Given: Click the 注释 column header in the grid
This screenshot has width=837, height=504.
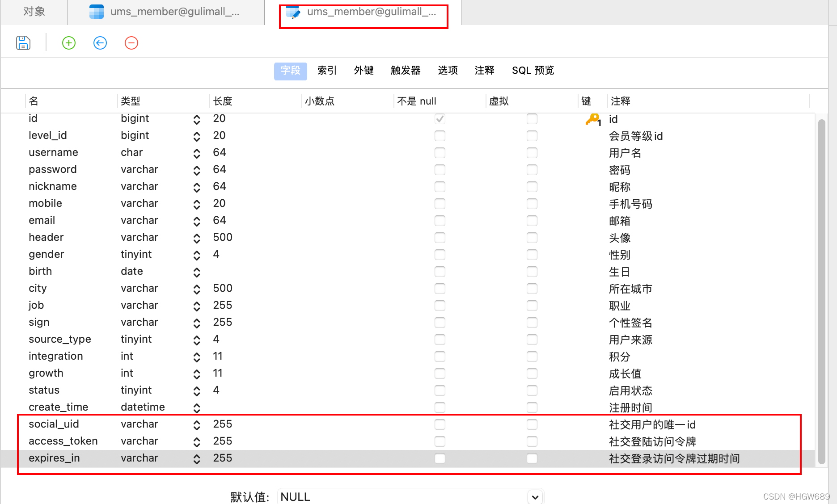Looking at the screenshot, I should coord(709,101).
